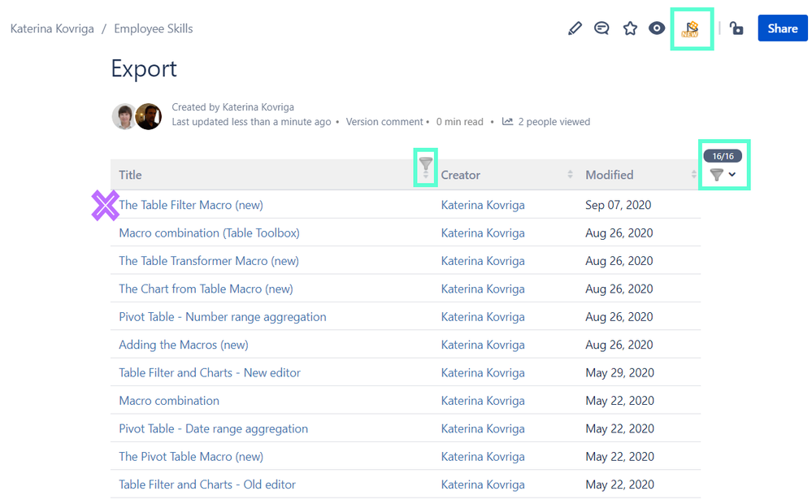Open the page views analytics icon
The image size is (812, 504).
(x=507, y=122)
